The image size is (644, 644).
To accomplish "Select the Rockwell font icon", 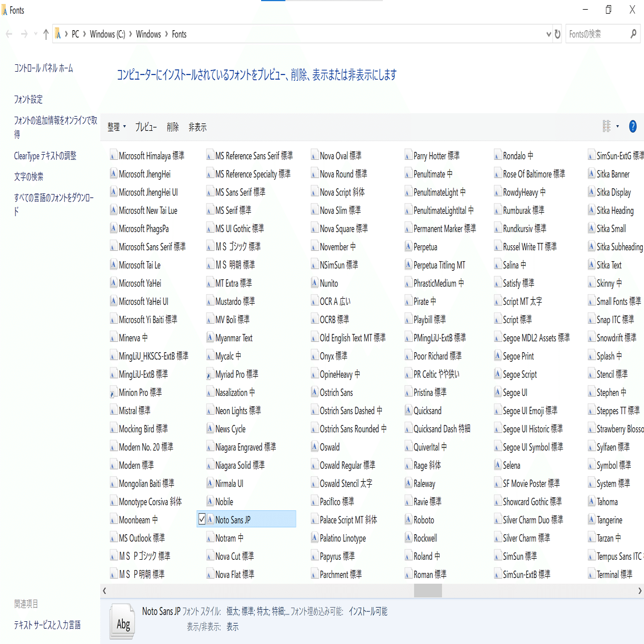I will point(408,538).
